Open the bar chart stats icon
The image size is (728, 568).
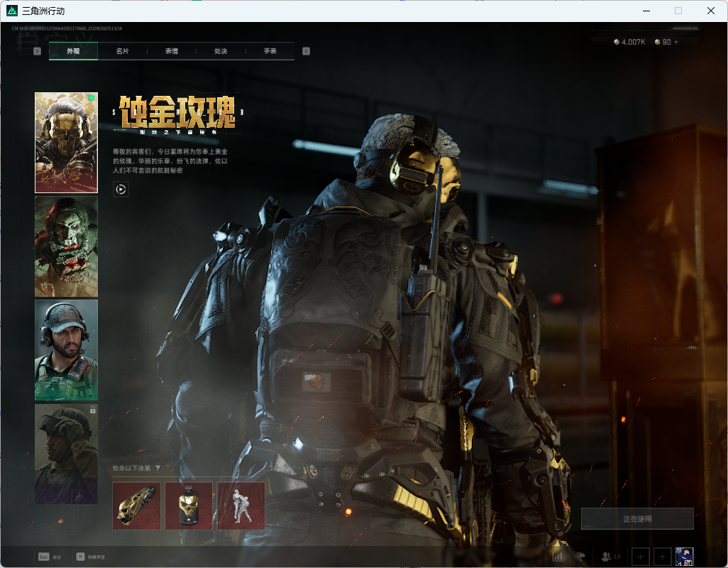click(558, 556)
